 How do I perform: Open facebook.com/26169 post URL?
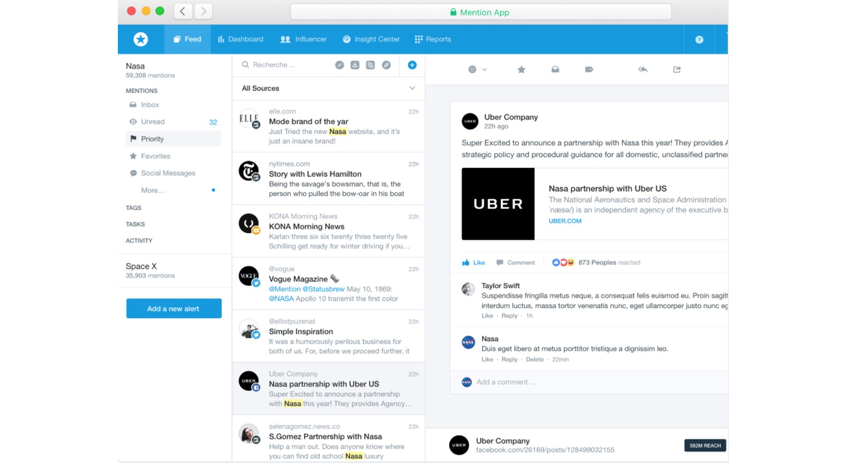(x=545, y=450)
